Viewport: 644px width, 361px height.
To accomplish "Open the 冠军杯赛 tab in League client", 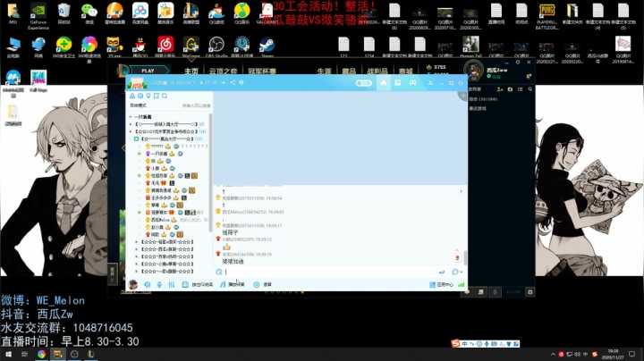I will tap(262, 71).
